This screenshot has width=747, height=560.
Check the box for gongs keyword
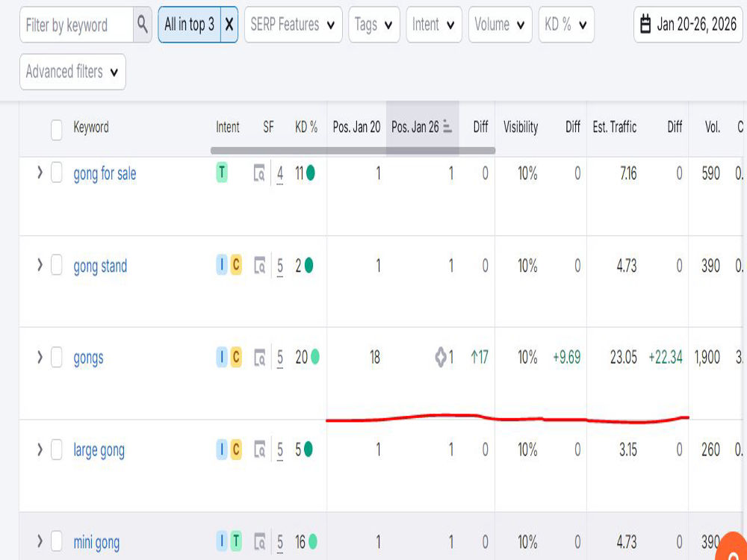click(56, 357)
